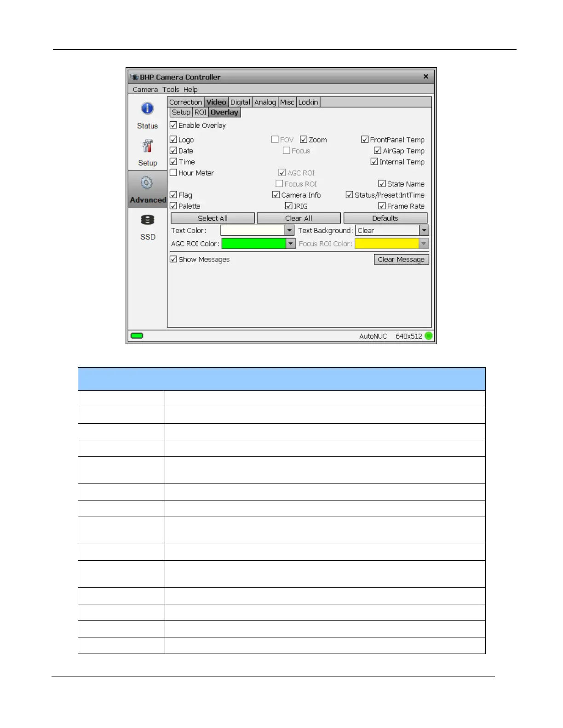The image size is (563, 728).
Task: Switch to the Digital tab
Action: tap(240, 102)
